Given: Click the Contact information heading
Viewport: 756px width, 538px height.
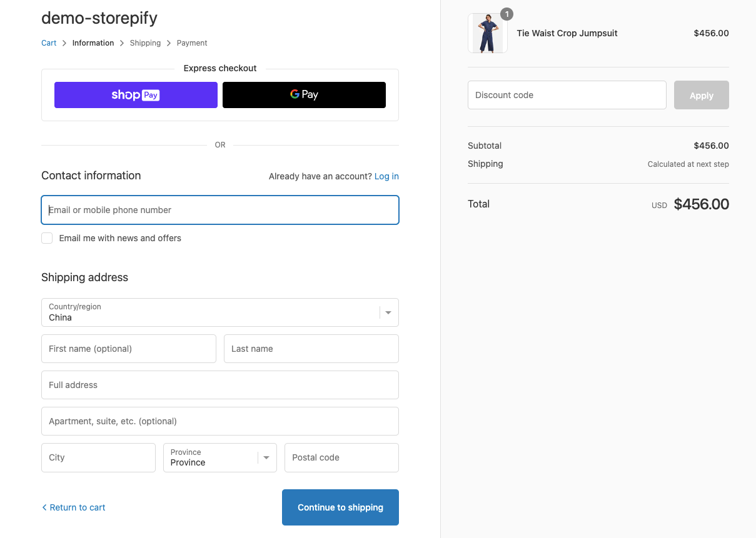Looking at the screenshot, I should (91, 176).
